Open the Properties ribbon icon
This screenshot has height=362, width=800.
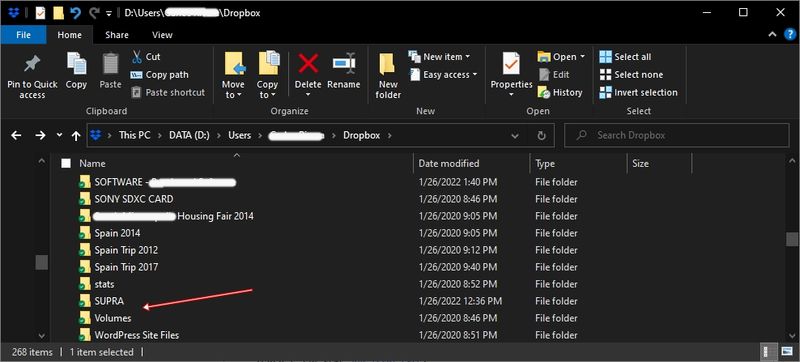pyautogui.click(x=511, y=64)
